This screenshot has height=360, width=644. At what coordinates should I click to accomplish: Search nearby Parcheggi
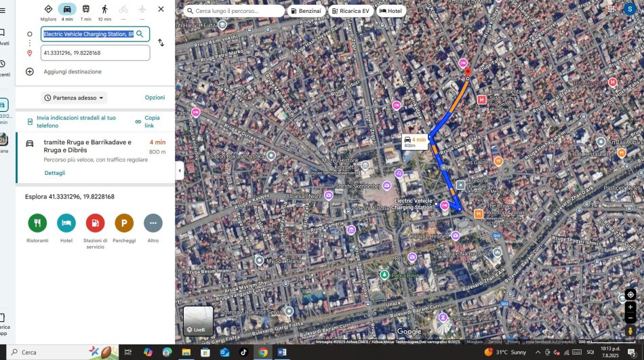(x=124, y=223)
